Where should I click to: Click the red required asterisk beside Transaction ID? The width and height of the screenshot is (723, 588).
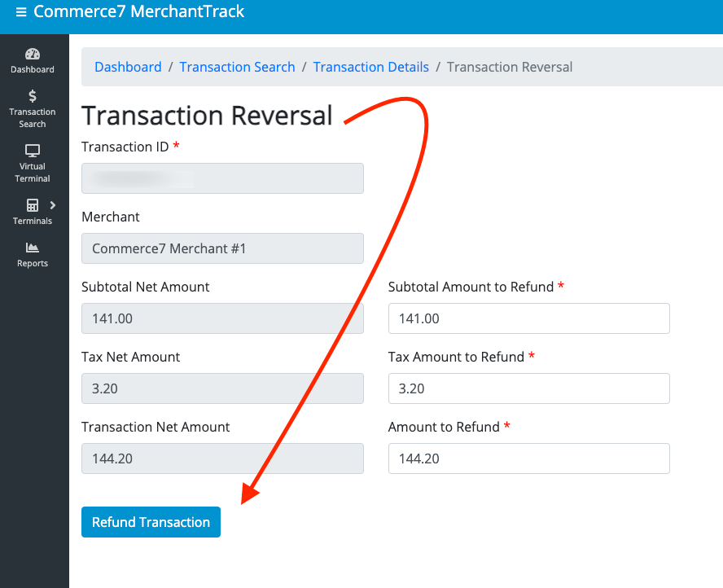(177, 147)
